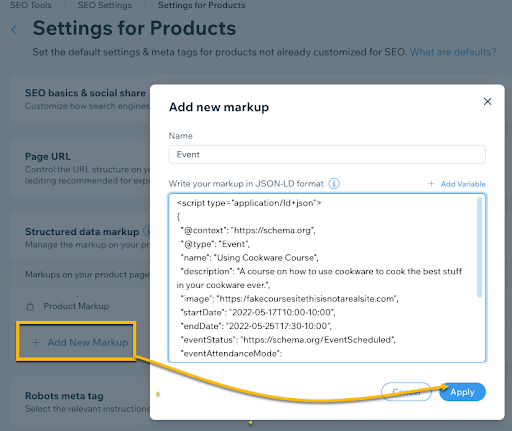Click the lock icon beside Product Markup
Viewport: 512px width, 431px height.
(x=30, y=306)
